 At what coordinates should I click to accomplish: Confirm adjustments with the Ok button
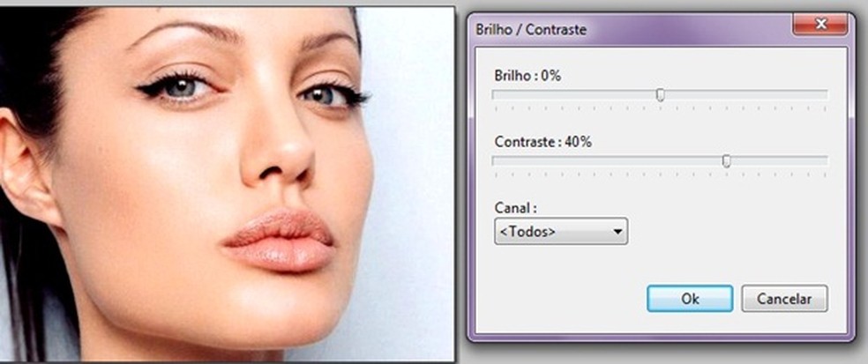pyautogui.click(x=690, y=299)
